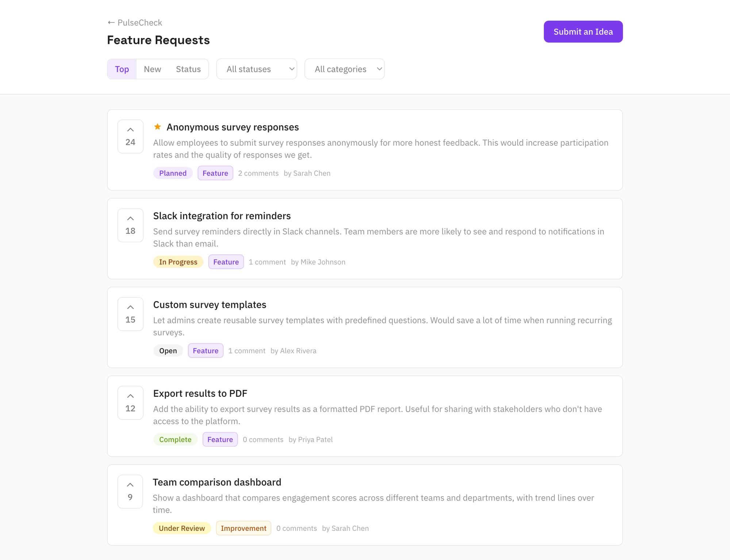Click the In Progress badge on Slack integration
Viewport: 730px width, 560px height.
[x=178, y=262]
